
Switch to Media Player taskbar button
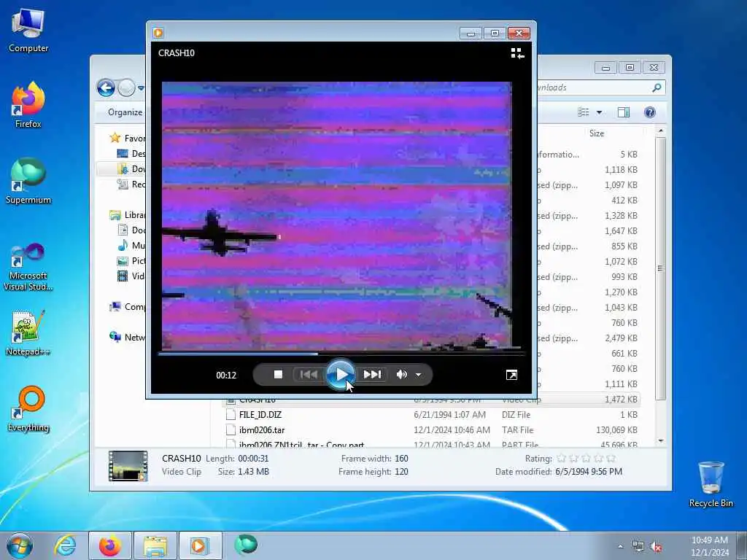[x=200, y=545]
